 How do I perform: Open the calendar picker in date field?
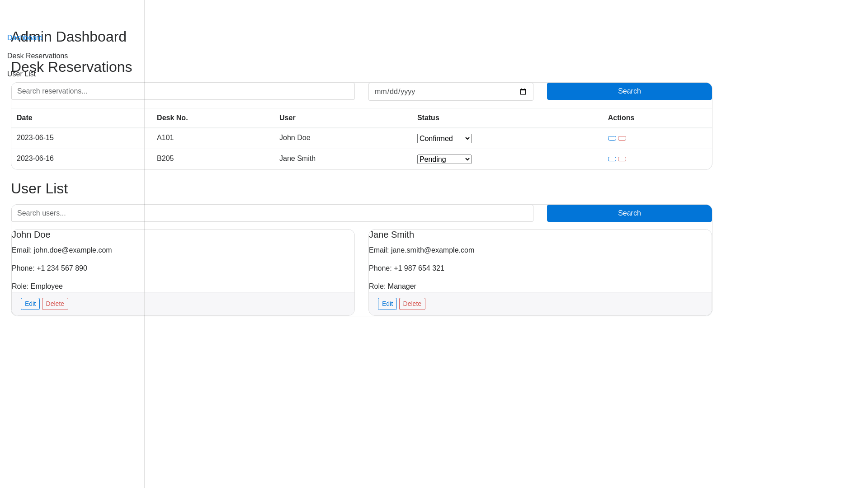tap(523, 92)
